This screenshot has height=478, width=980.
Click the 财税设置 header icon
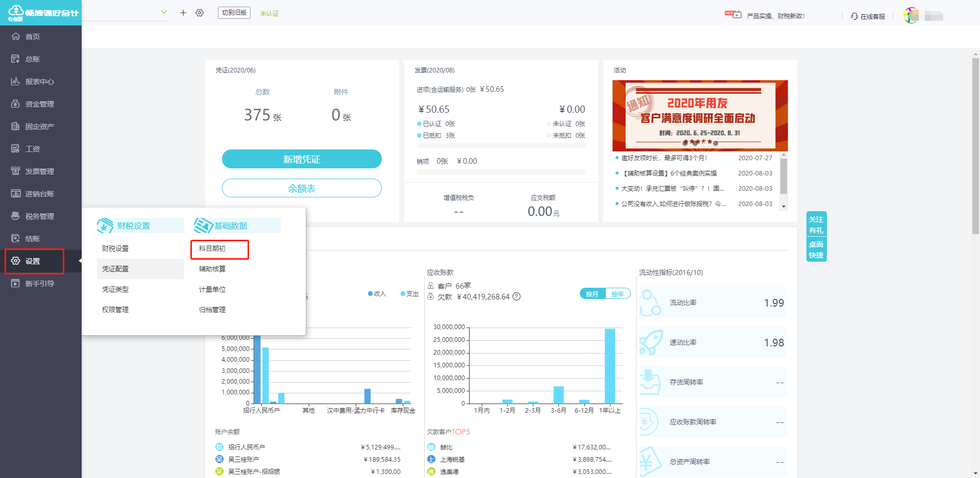tap(105, 225)
